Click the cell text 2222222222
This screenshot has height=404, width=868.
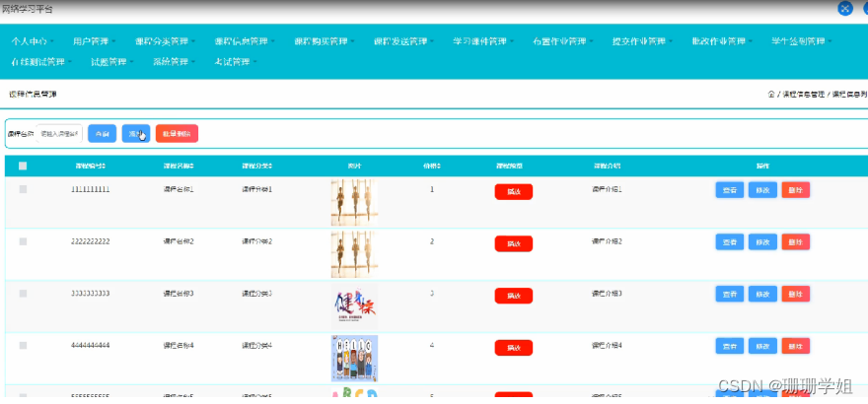(x=90, y=241)
